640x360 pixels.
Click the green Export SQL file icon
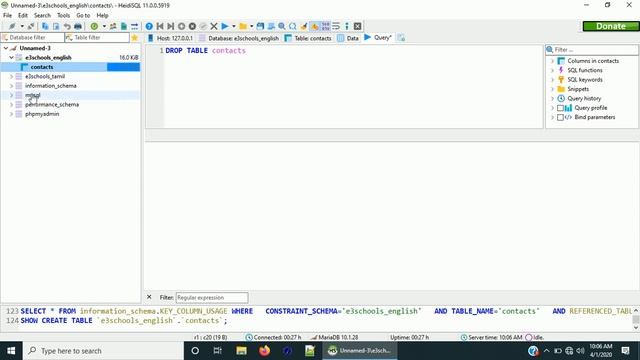click(x=124, y=26)
